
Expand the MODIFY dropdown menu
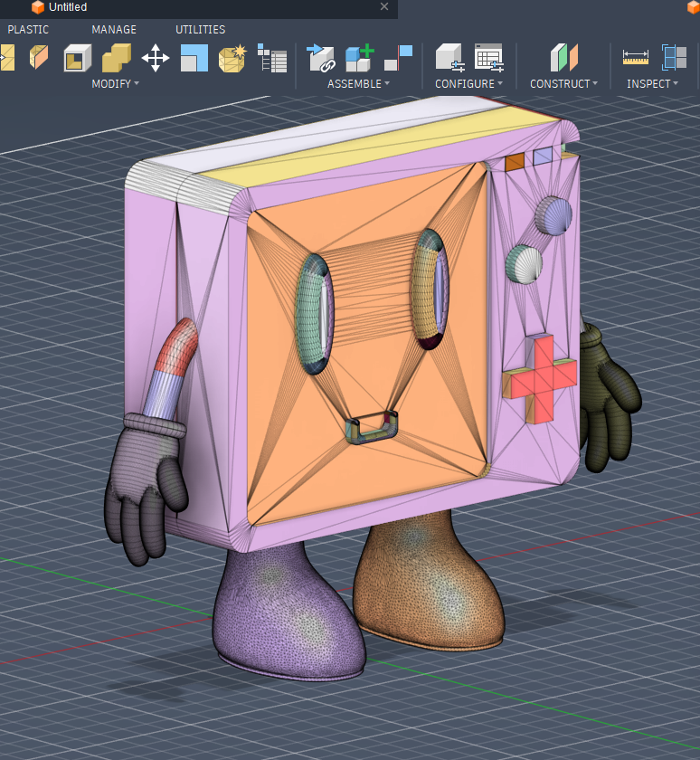pos(115,84)
